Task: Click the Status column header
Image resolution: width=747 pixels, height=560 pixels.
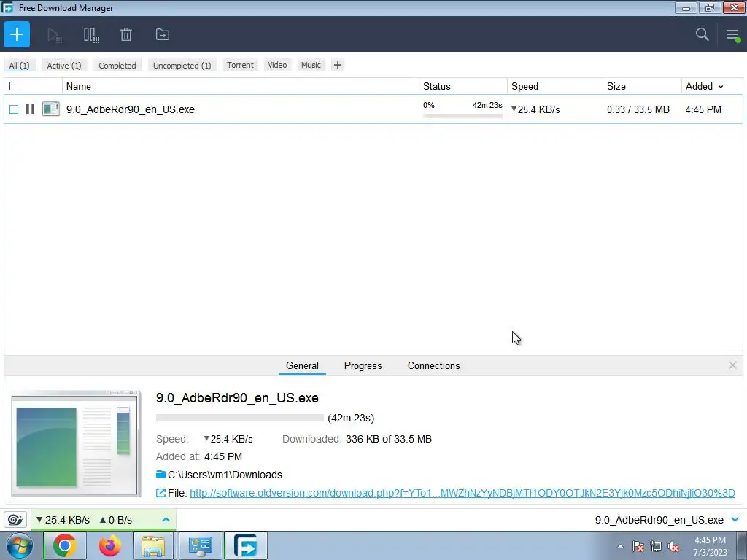Action: point(463,86)
